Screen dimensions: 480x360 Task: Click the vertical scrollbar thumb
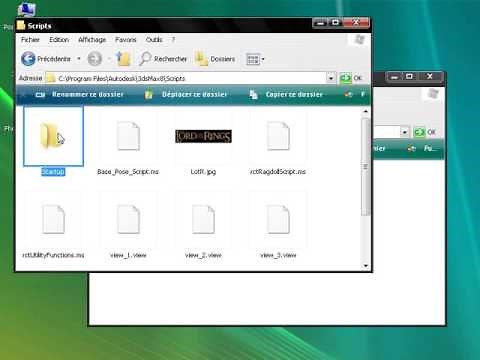(366, 167)
